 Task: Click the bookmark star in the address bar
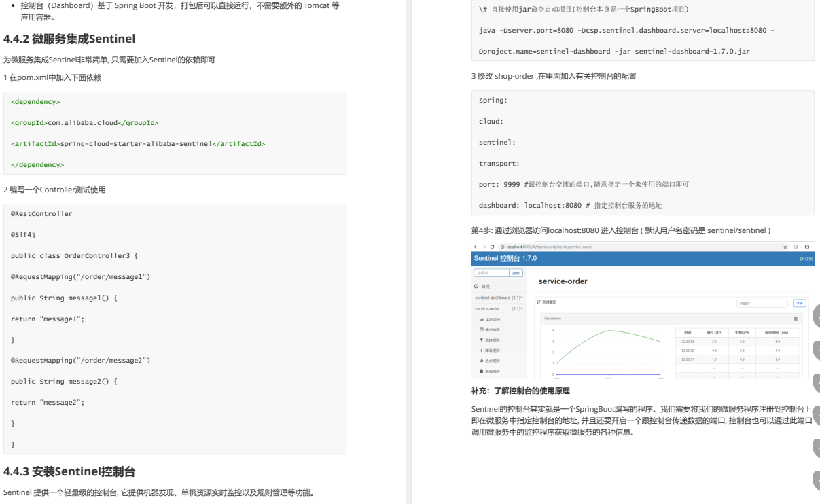(x=785, y=247)
